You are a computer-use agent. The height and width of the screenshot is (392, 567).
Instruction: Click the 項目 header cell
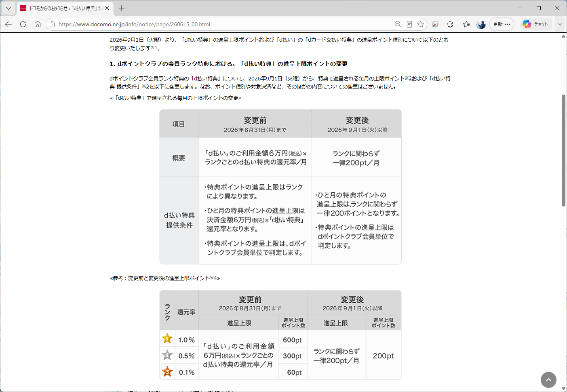click(179, 124)
